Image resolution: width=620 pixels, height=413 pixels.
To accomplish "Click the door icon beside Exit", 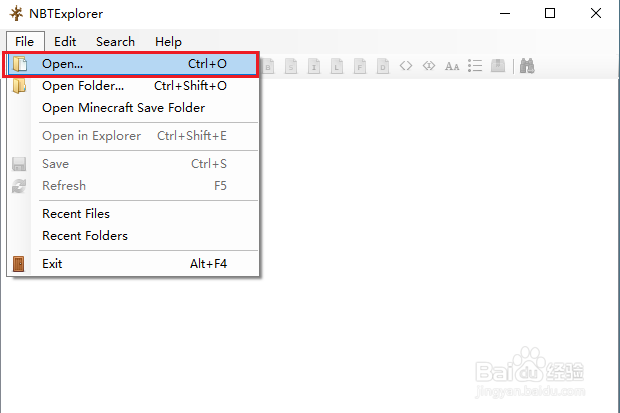I will [x=19, y=264].
